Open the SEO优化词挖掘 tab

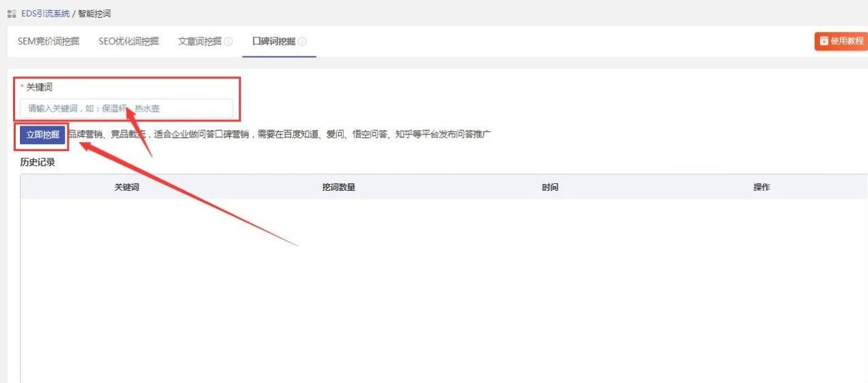click(x=128, y=41)
